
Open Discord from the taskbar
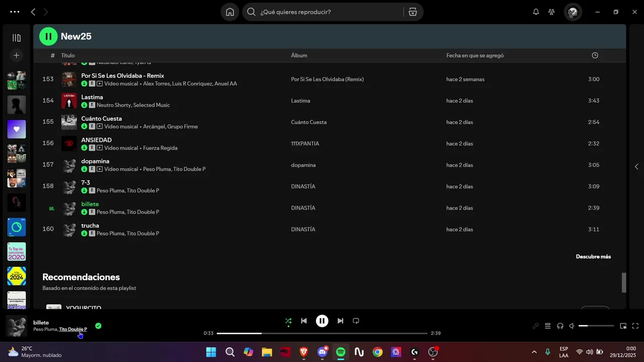pos(323,352)
